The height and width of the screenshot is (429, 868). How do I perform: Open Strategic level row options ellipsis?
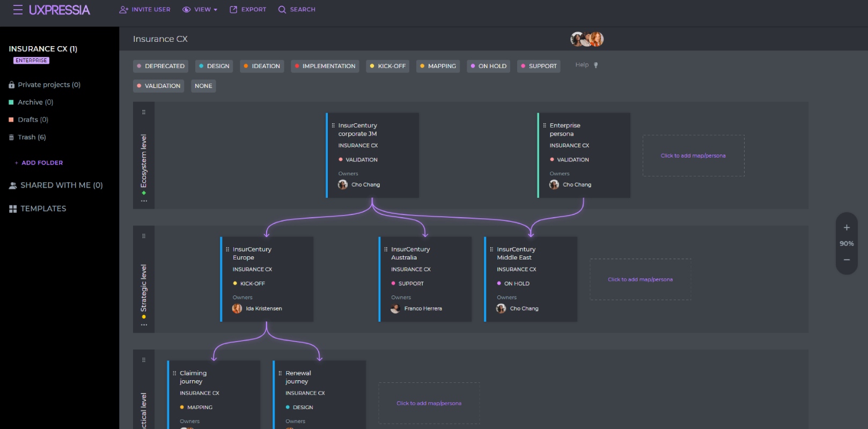pos(144,325)
